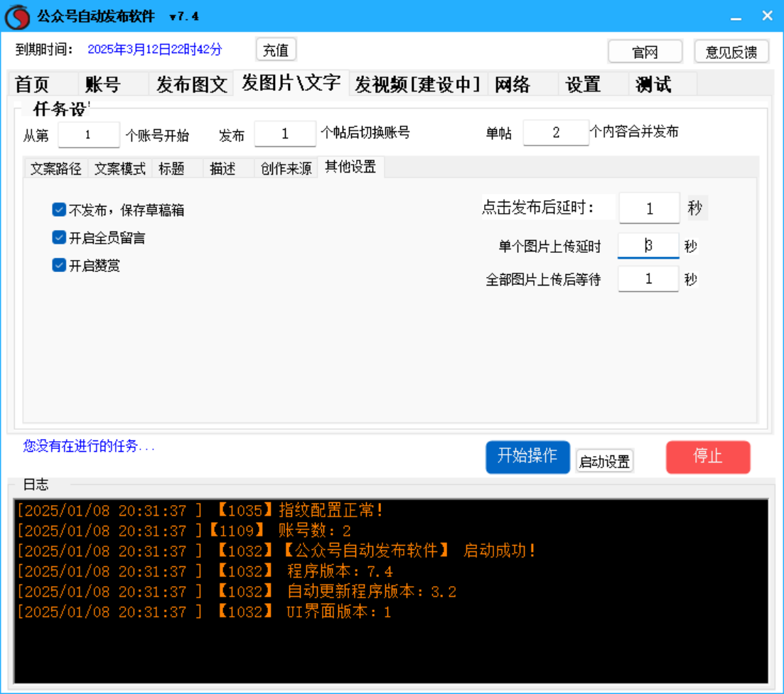Switch to the 网络 tab
Screen dimensions: 784x694
(x=523, y=84)
